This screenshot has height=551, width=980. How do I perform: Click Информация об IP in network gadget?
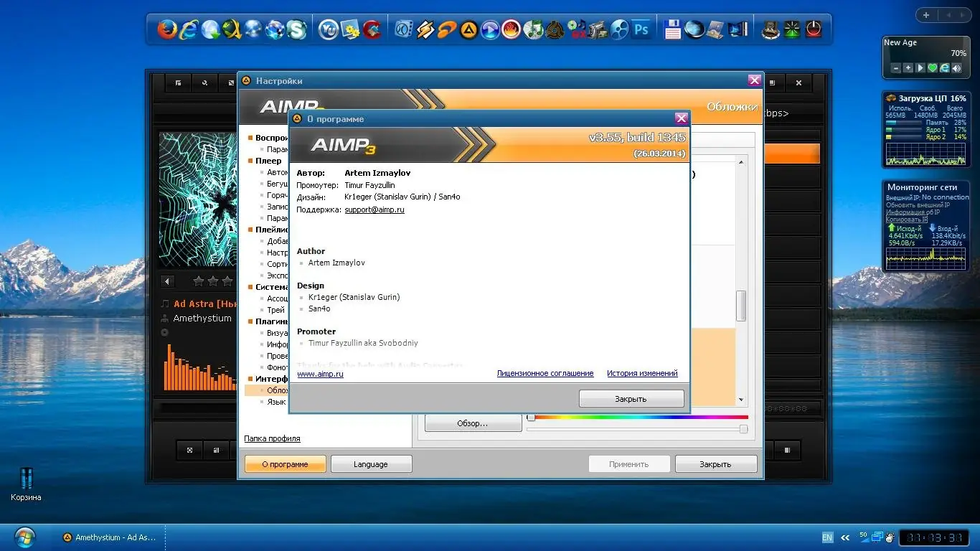pos(913,212)
